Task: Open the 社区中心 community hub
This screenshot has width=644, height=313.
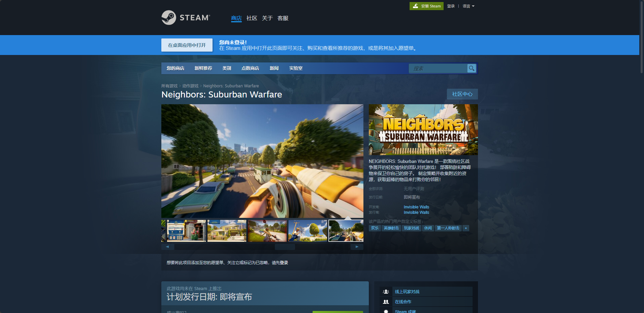Action: click(x=462, y=94)
